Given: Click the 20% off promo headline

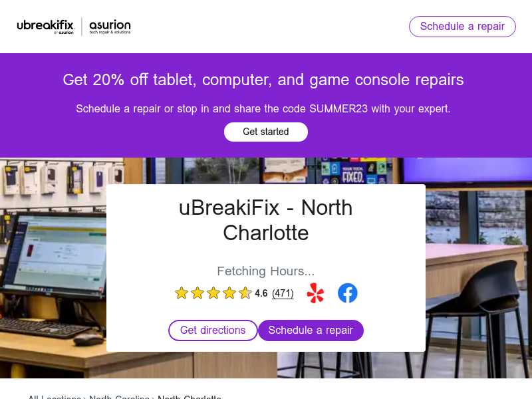Looking at the screenshot, I should (263, 80).
